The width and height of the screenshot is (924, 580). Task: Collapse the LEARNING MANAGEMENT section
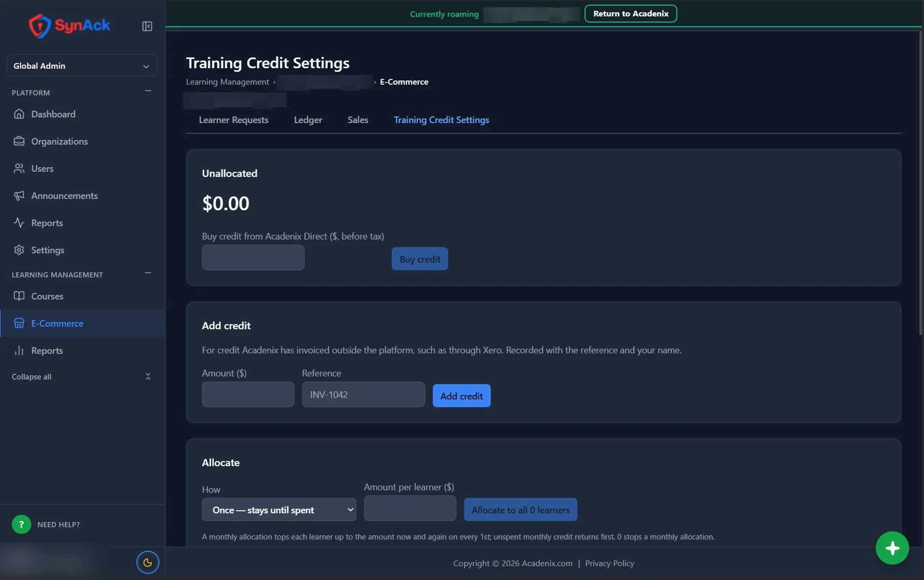coord(148,273)
